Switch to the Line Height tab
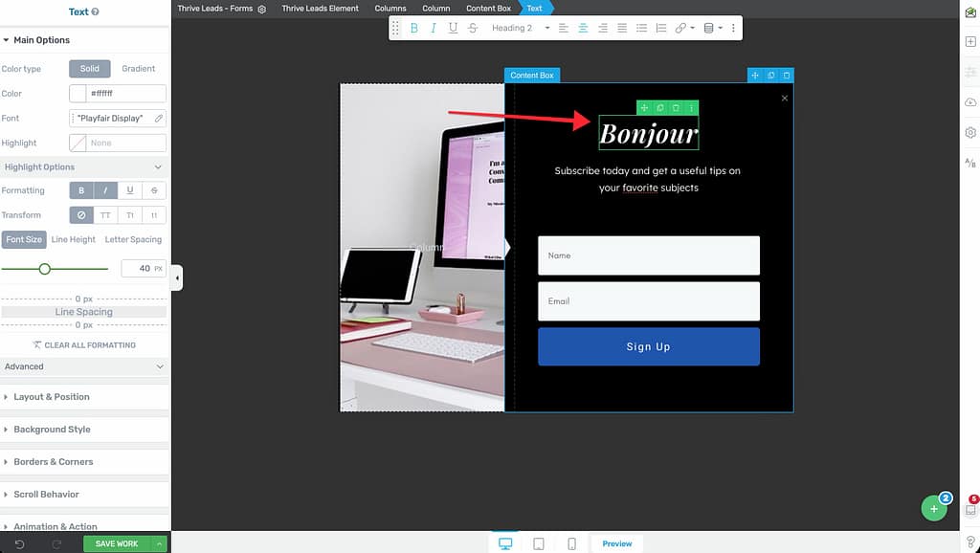Image resolution: width=980 pixels, height=553 pixels. click(74, 239)
